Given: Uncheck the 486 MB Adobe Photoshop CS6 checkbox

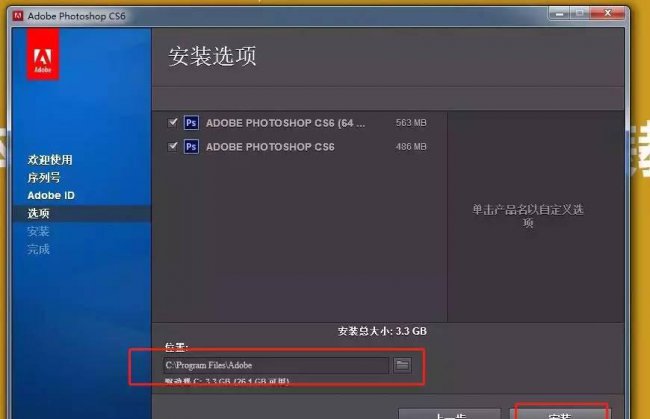Looking at the screenshot, I should click(x=172, y=146).
